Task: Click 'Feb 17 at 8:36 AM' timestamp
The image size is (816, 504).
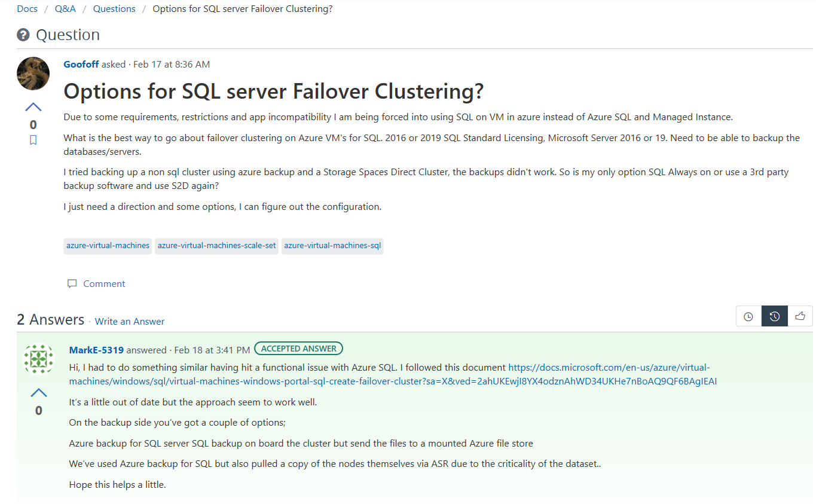Action: point(172,64)
